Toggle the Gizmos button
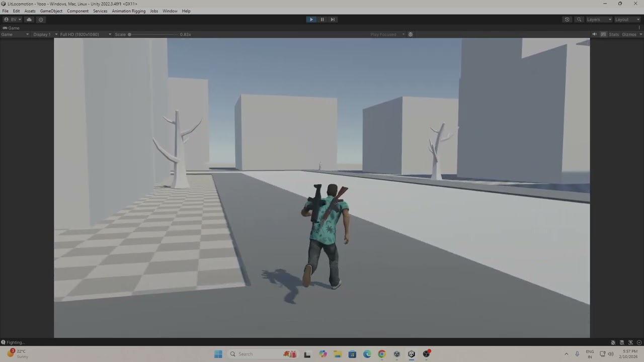The height and width of the screenshot is (362, 644). coord(629,35)
